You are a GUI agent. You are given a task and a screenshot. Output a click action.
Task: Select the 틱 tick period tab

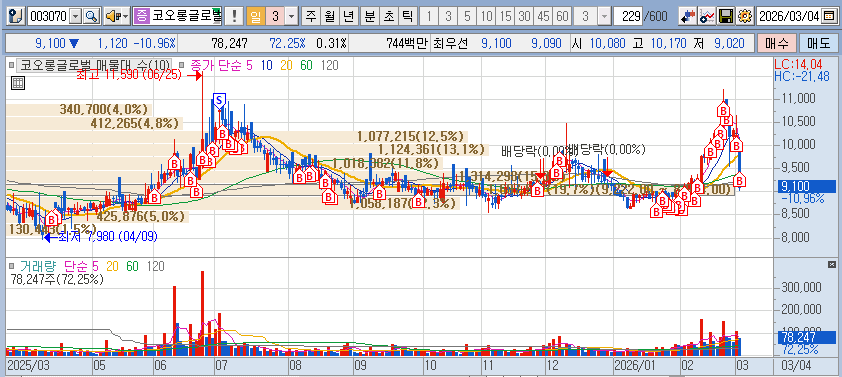click(x=407, y=17)
